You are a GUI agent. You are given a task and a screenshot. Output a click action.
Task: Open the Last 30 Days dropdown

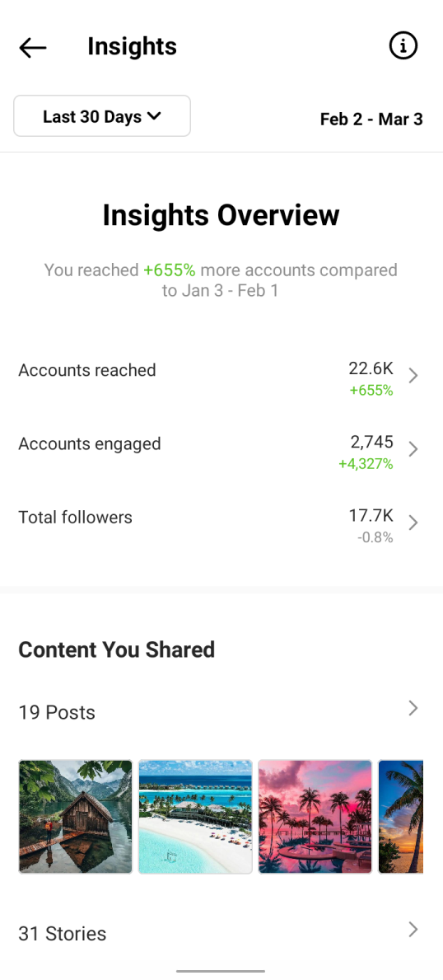click(102, 116)
